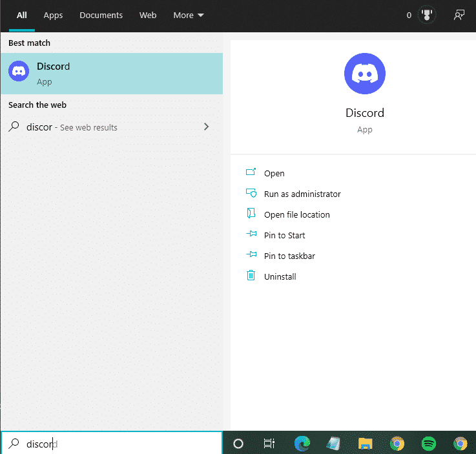This screenshot has height=454, width=476.
Task: Click the Search the web heading
Action: pyautogui.click(x=37, y=105)
